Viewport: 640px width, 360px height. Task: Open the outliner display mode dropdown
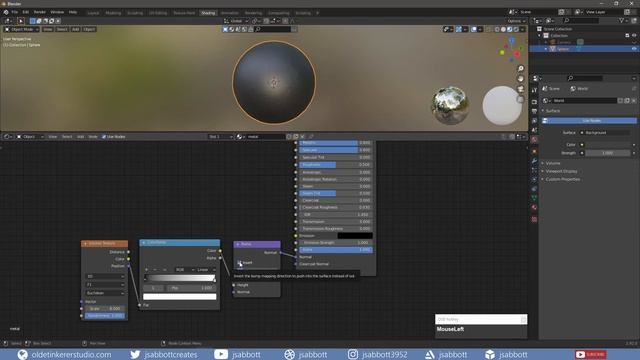[551, 21]
